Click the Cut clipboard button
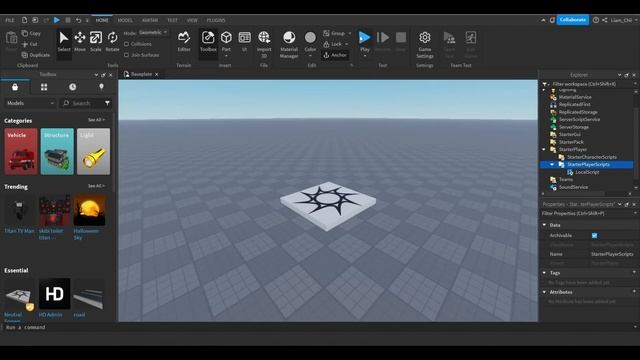 [30, 44]
